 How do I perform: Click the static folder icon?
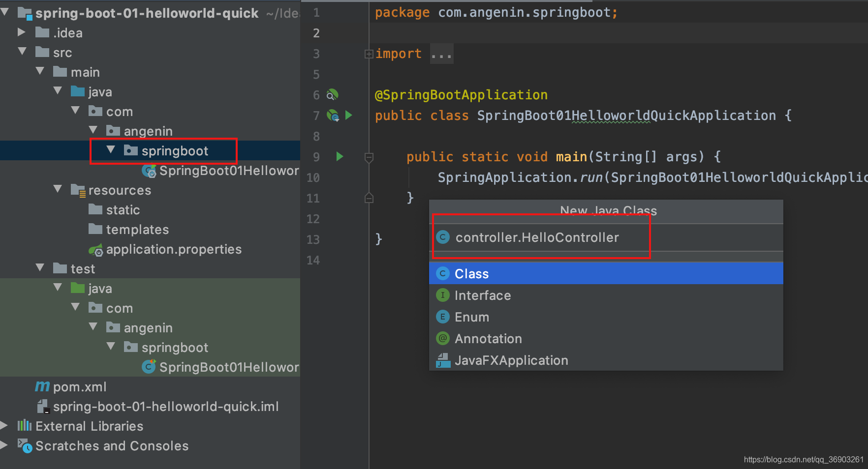pyautogui.click(x=95, y=209)
